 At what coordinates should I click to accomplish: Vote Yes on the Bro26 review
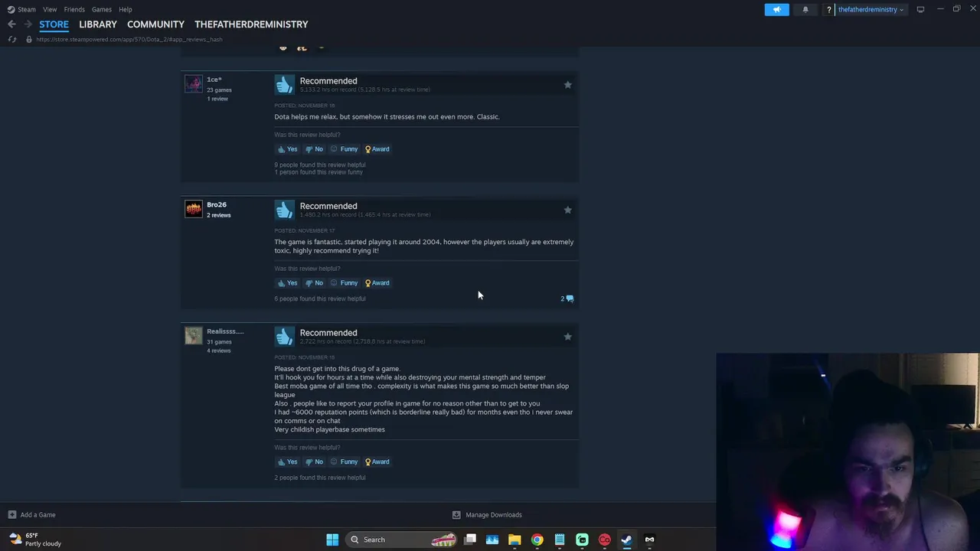click(287, 283)
